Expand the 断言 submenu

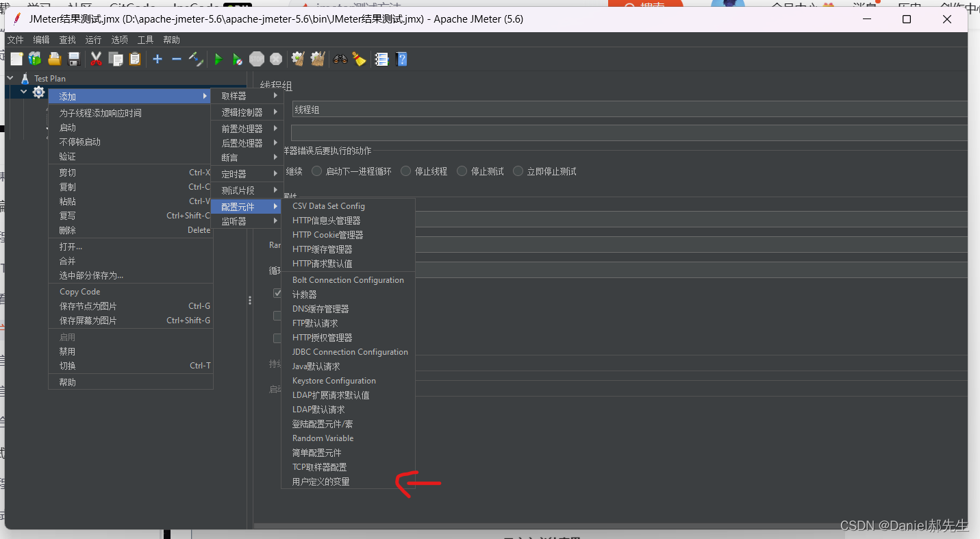point(246,158)
